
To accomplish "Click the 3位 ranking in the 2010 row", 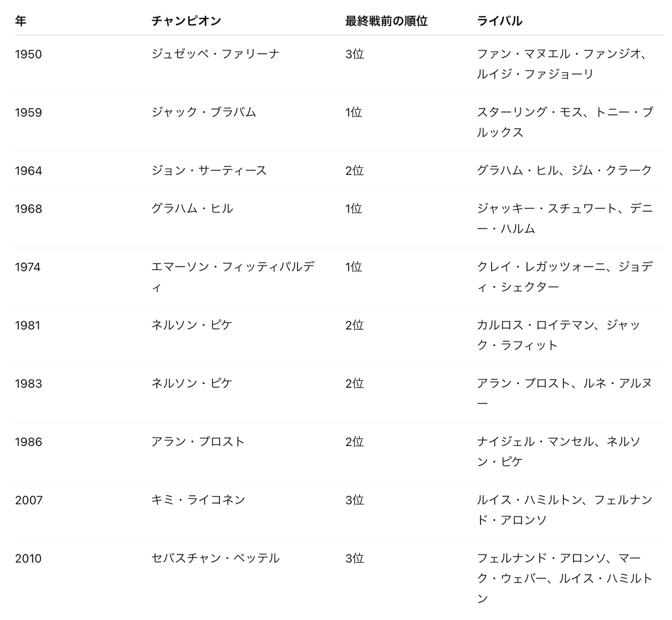I will (x=354, y=558).
